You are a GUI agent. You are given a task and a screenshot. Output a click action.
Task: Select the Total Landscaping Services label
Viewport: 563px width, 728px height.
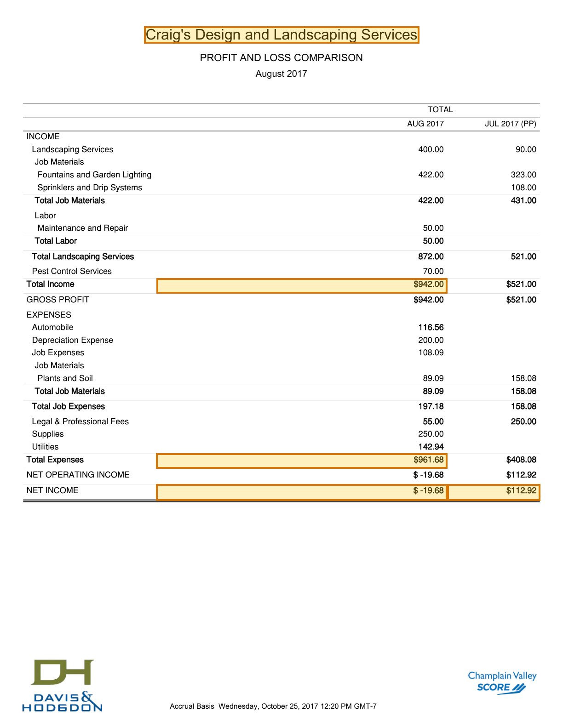83,256
